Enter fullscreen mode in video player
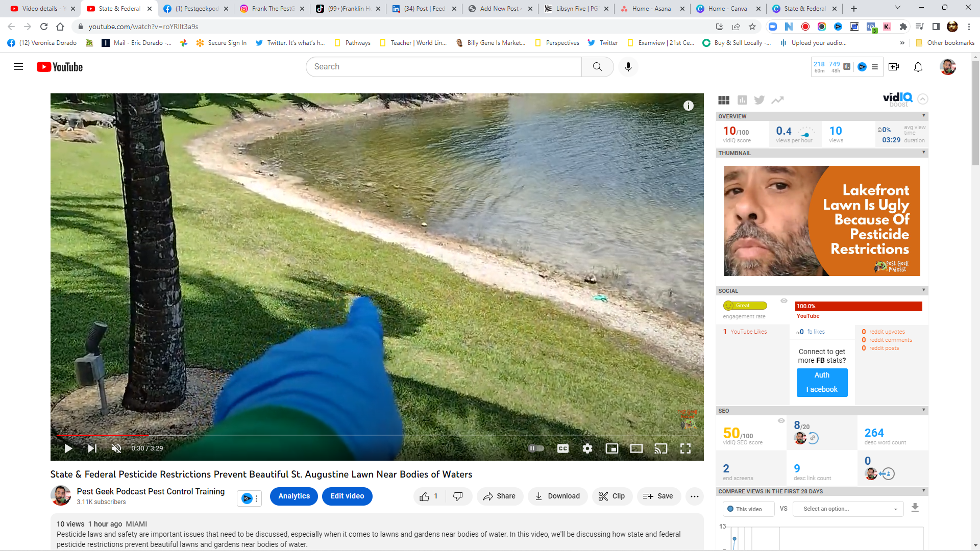 [x=685, y=448]
